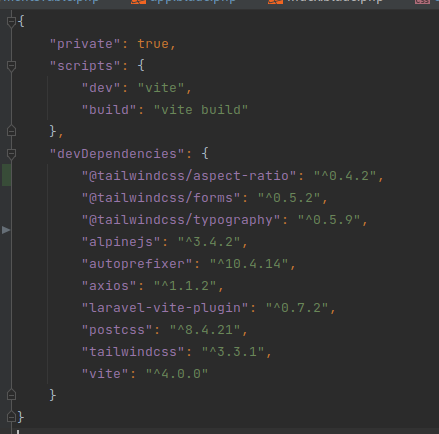Click the "alpinejs" package name

pos(121,242)
